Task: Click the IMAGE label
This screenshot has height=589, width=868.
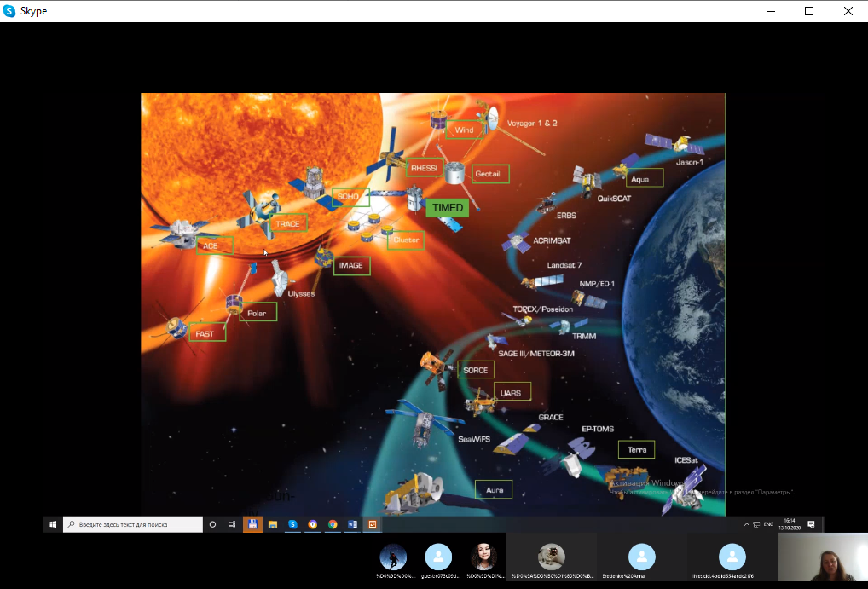Action: 351,265
